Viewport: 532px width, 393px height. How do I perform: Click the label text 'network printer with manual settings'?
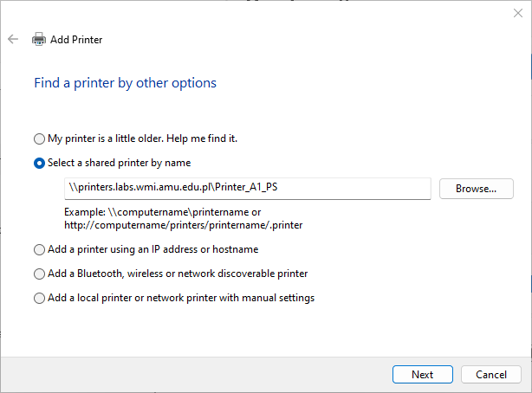(230, 298)
